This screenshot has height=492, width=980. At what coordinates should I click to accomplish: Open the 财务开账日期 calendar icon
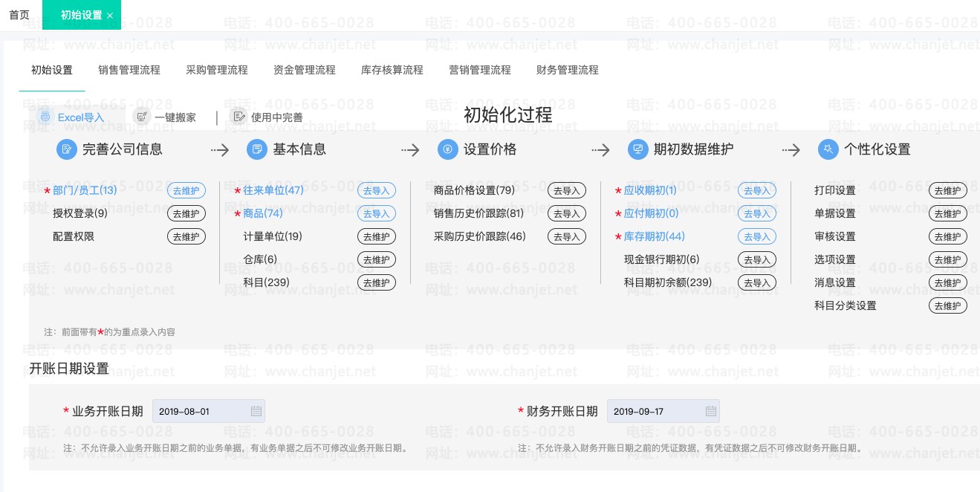click(710, 411)
